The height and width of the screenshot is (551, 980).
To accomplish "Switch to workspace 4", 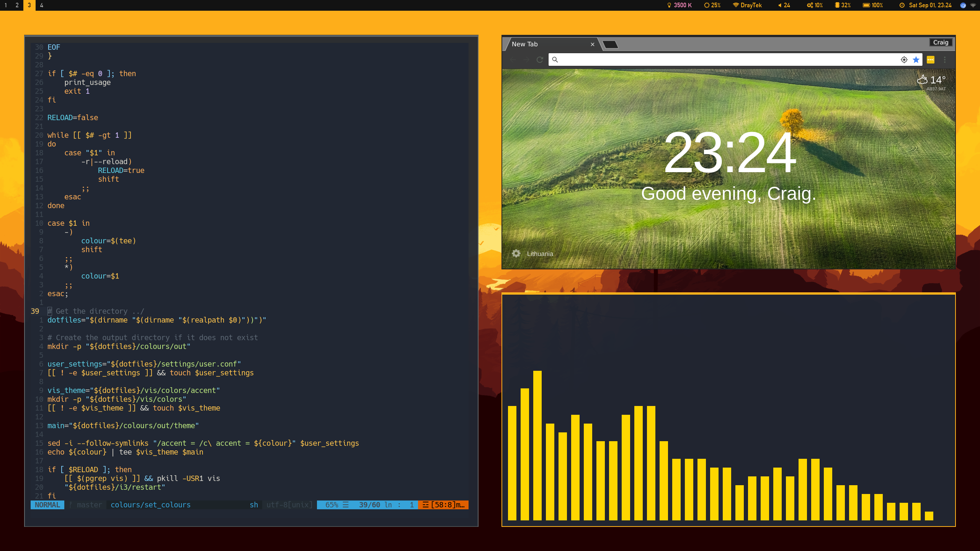I will tap(41, 5).
